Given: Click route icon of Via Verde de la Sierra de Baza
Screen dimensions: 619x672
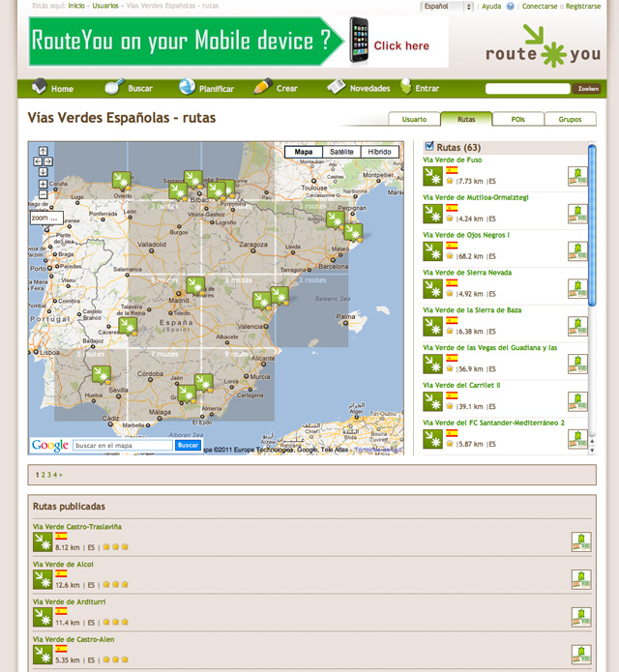Looking at the screenshot, I should pyautogui.click(x=432, y=327).
